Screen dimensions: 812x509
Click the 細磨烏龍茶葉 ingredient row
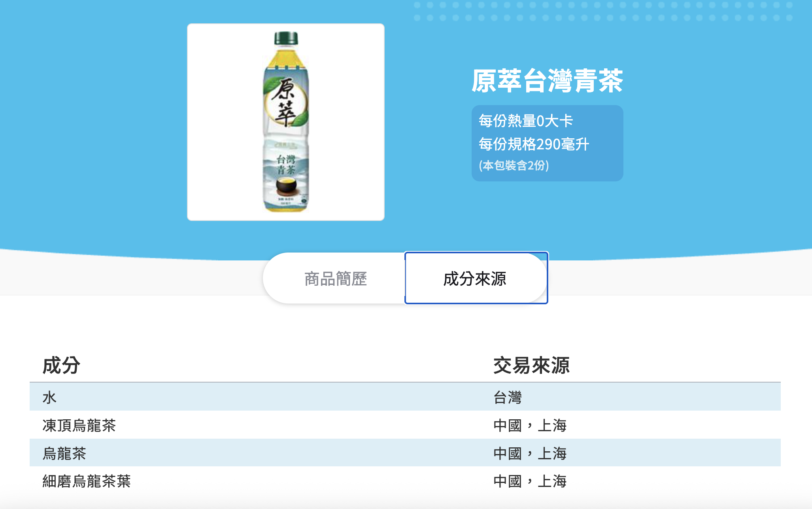(x=405, y=481)
